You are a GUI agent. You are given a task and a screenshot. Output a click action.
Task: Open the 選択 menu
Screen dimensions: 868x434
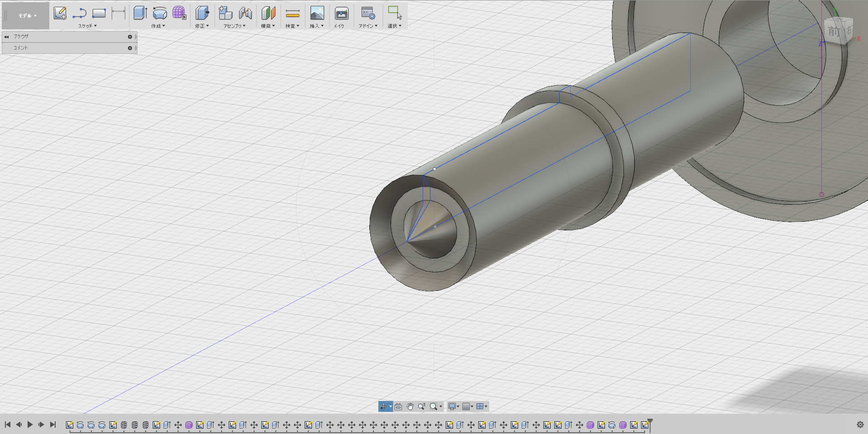click(x=394, y=26)
